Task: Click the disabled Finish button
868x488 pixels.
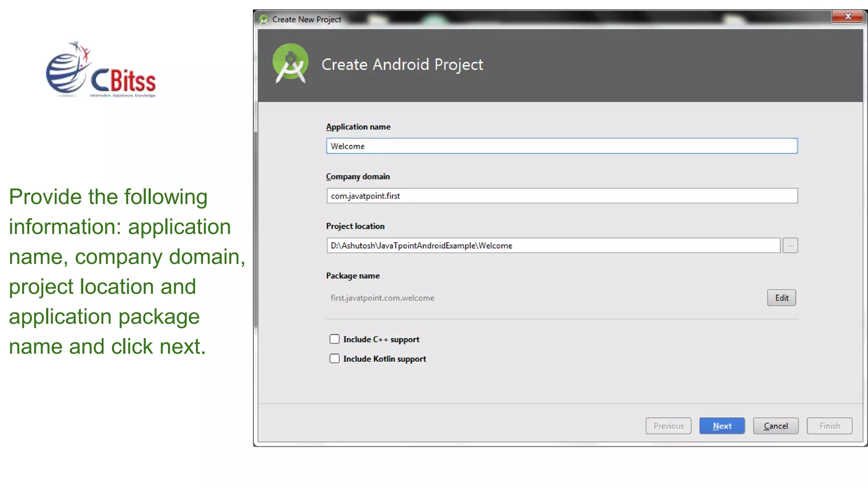Action: [829, 426]
